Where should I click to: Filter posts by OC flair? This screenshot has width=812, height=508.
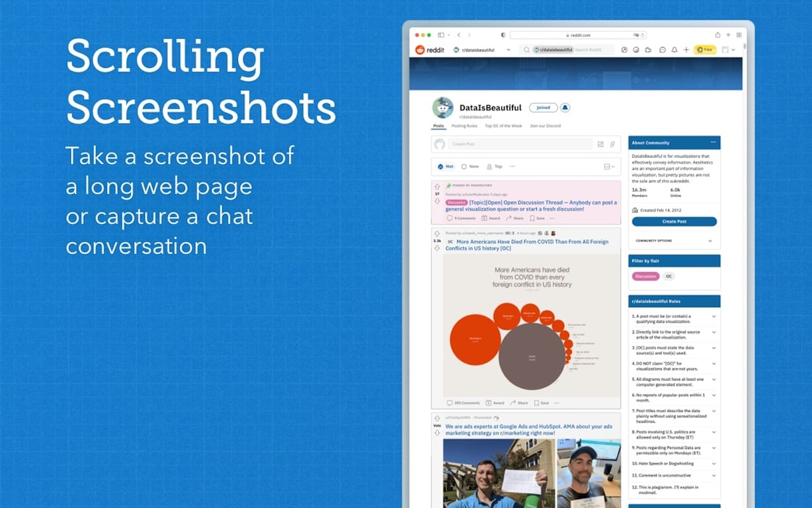669,276
